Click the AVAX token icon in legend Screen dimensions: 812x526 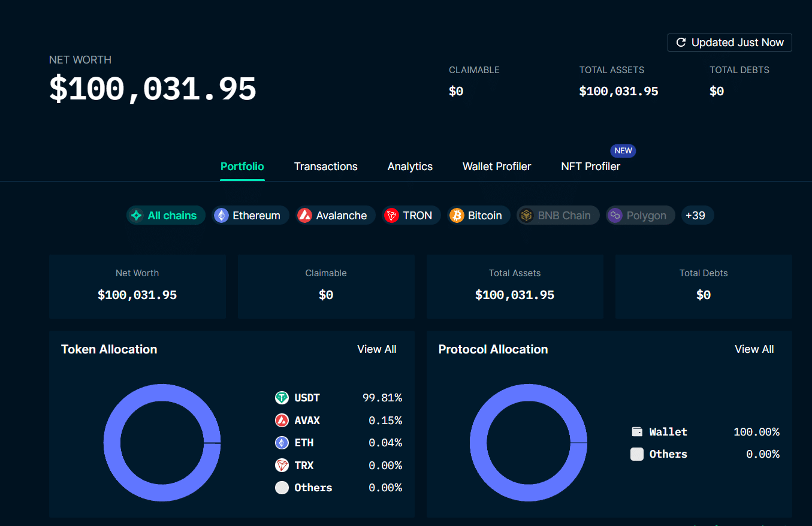[x=282, y=421]
